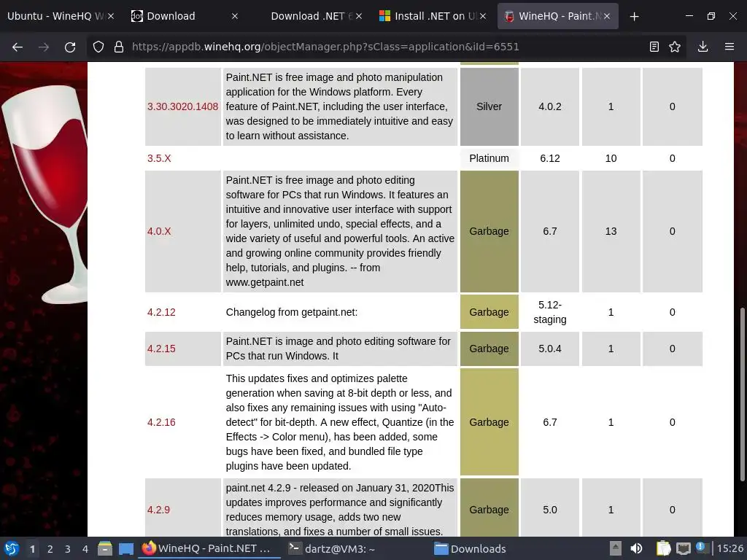Click Garbage rating for 4.0.X
Screen dimensions: 747x560
click(489, 231)
